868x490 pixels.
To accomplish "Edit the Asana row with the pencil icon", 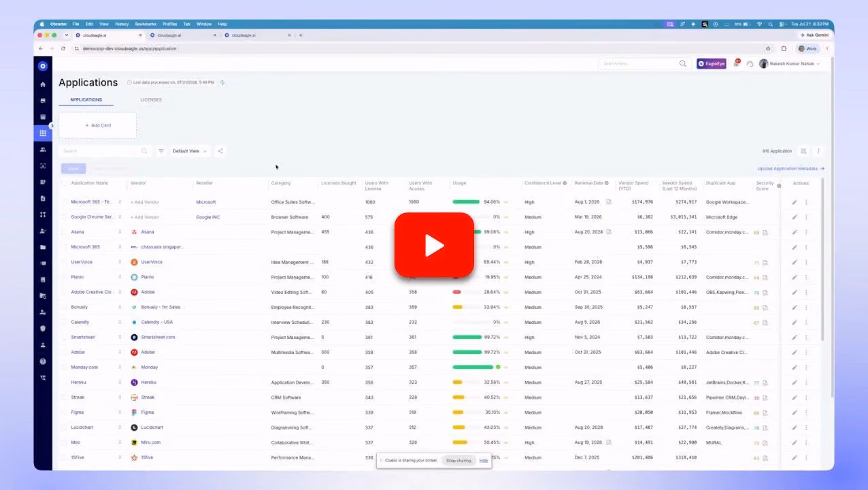I will click(794, 232).
